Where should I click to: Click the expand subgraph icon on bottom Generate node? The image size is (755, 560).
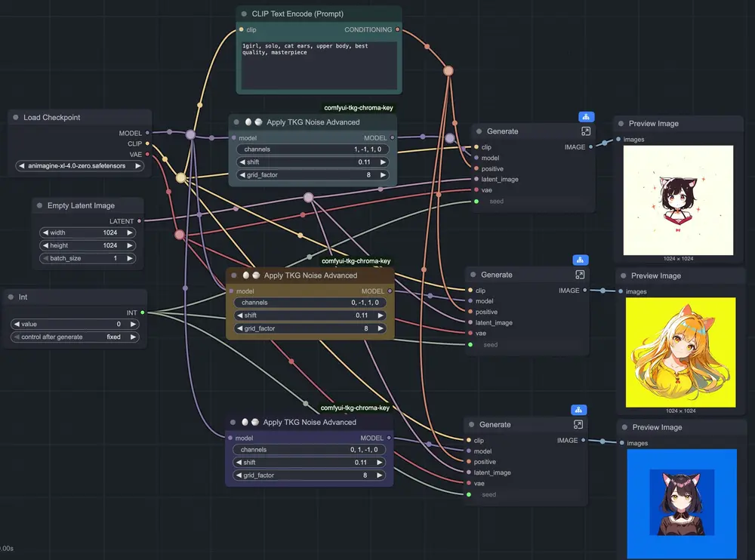578,425
